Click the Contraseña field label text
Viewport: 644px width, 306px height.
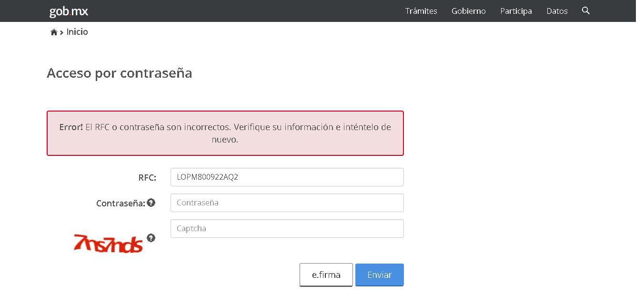click(x=120, y=204)
